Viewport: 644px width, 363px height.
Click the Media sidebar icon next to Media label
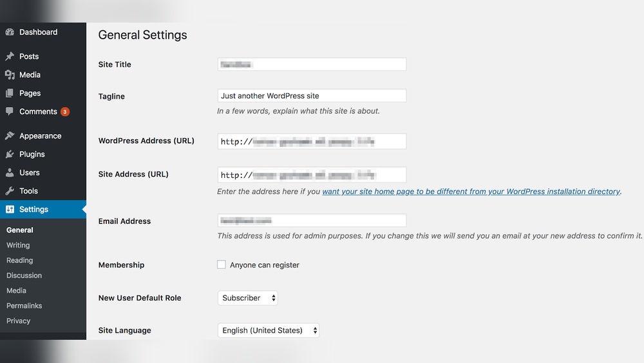pyautogui.click(x=10, y=75)
